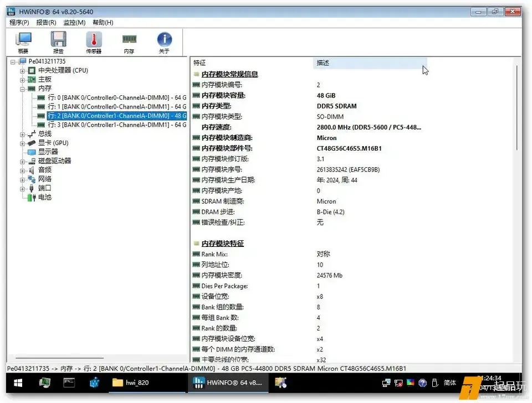Expand the 总线 tree node
The height and width of the screenshot is (403, 532).
[x=22, y=135]
